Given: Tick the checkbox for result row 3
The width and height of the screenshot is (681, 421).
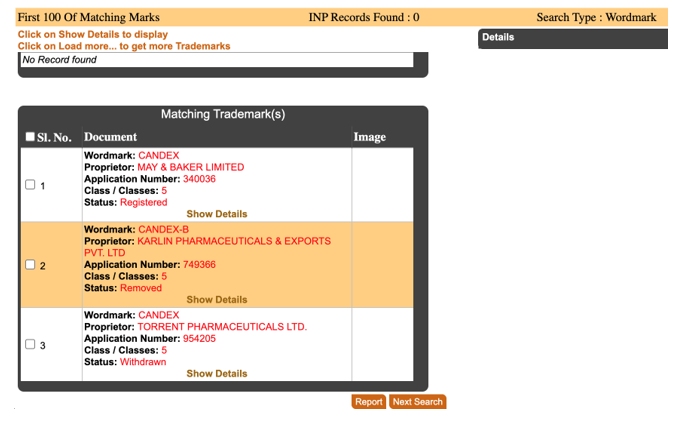Looking at the screenshot, I should pyautogui.click(x=30, y=344).
